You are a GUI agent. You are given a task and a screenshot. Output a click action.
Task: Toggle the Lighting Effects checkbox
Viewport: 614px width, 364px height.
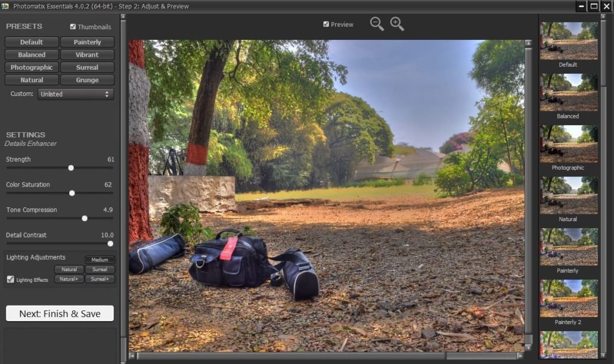click(x=11, y=279)
